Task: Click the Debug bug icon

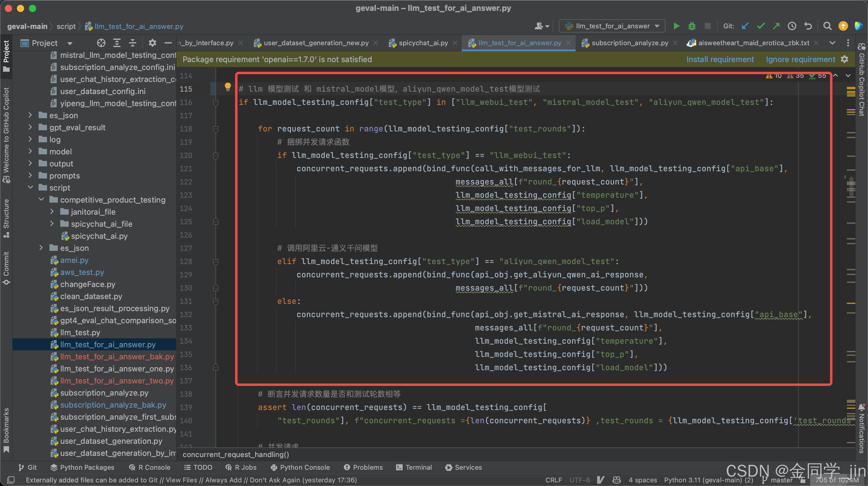Action: (x=691, y=26)
